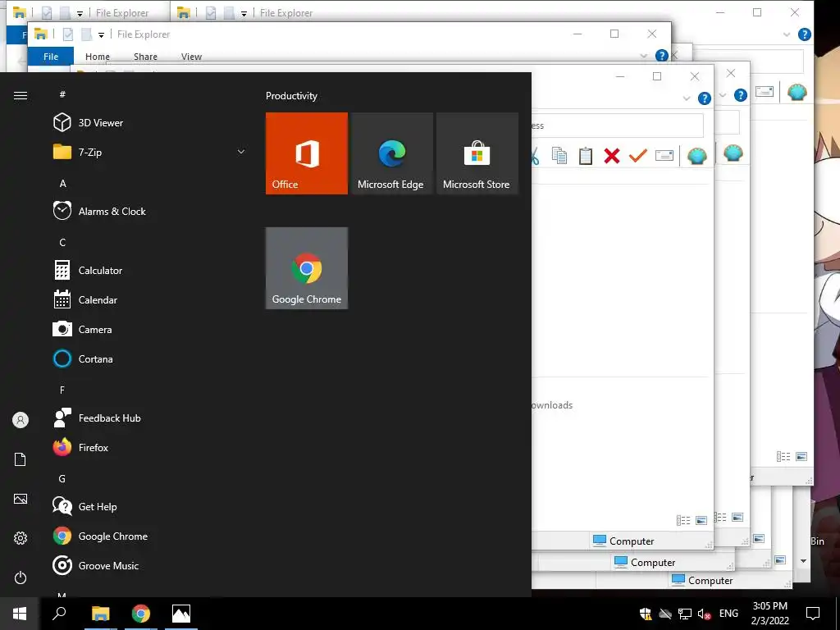Open the ENG language indicator
This screenshot has width=840, height=630.
pos(728,614)
